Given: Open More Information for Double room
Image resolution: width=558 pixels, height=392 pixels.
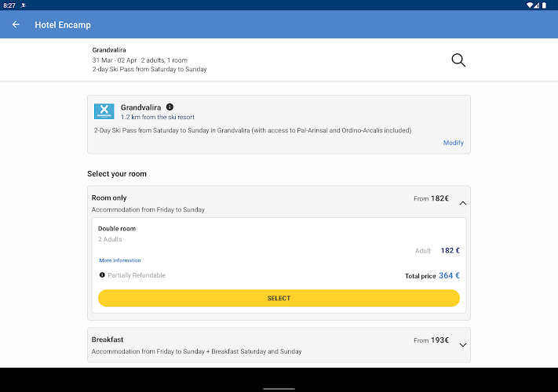Looking at the screenshot, I should click(120, 260).
